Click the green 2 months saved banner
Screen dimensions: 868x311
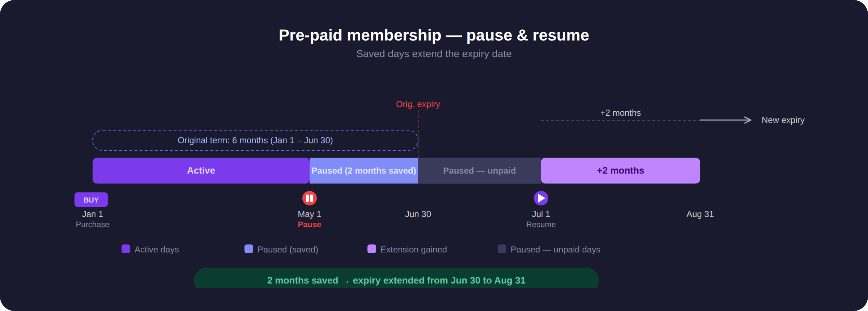click(396, 278)
